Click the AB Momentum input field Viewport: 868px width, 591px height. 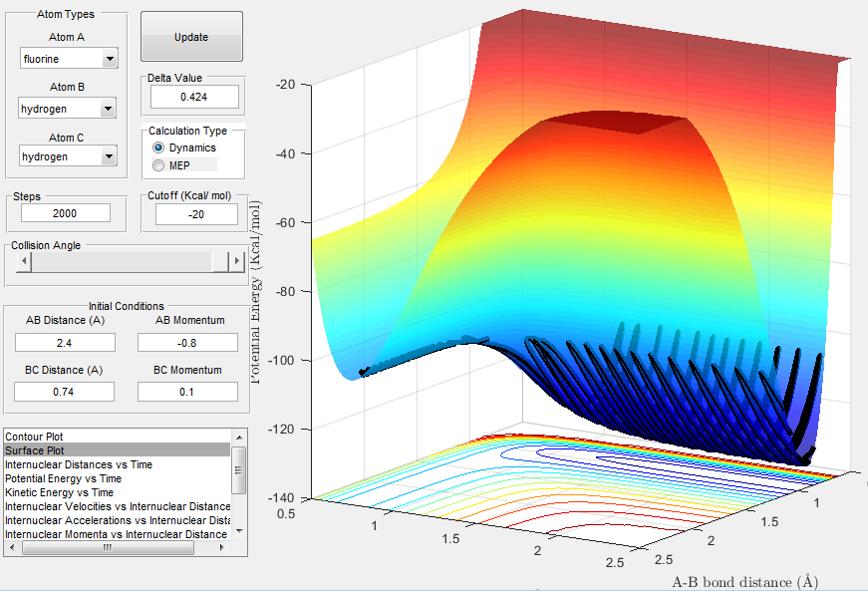pyautogui.click(x=187, y=342)
